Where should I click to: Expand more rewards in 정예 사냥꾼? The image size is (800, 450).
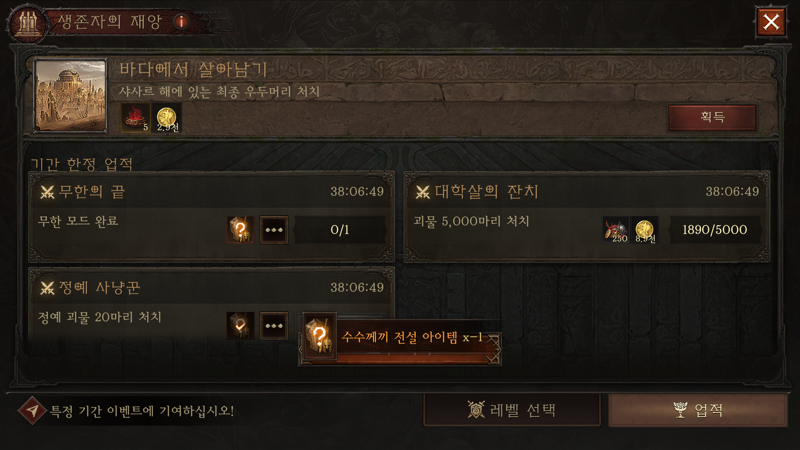(x=274, y=326)
